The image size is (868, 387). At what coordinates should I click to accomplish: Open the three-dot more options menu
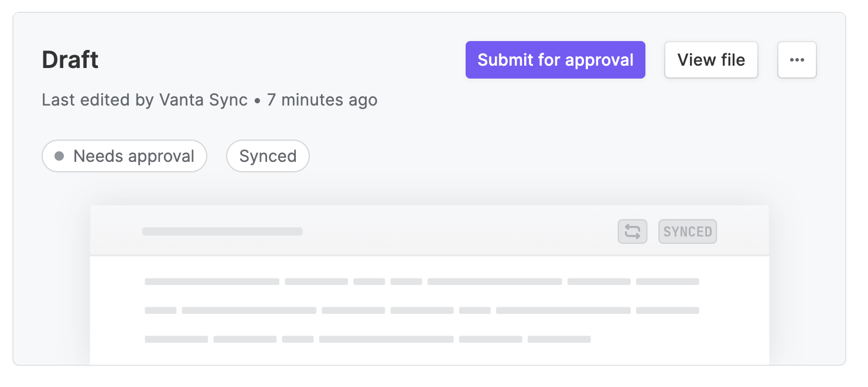[797, 60]
